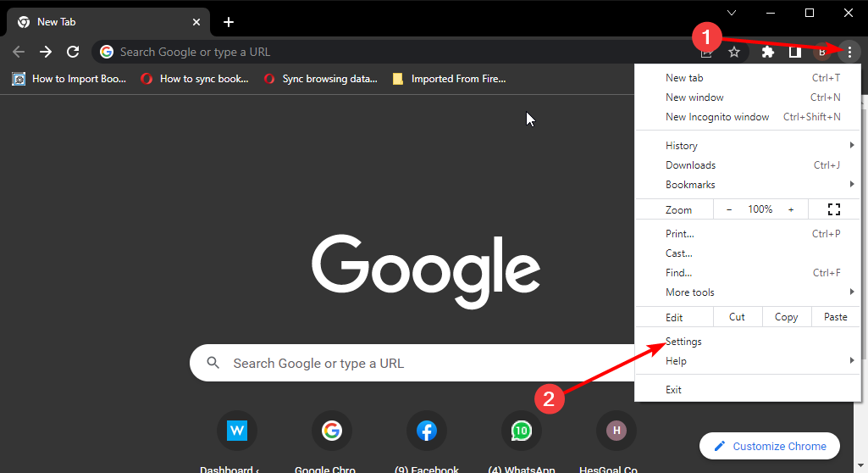The image size is (868, 473).
Task: Increase zoom with plus button
Action: tap(791, 209)
